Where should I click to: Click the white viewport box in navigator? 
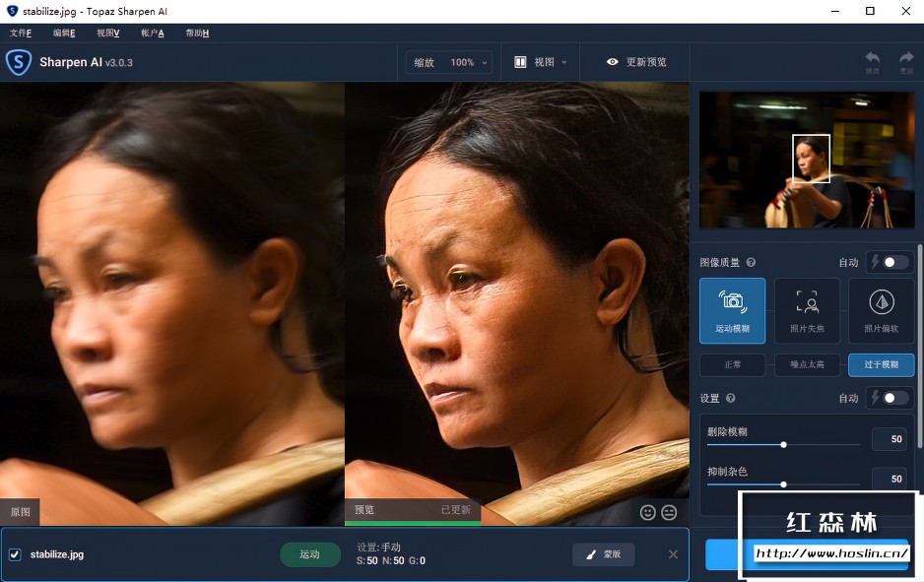[811, 159]
